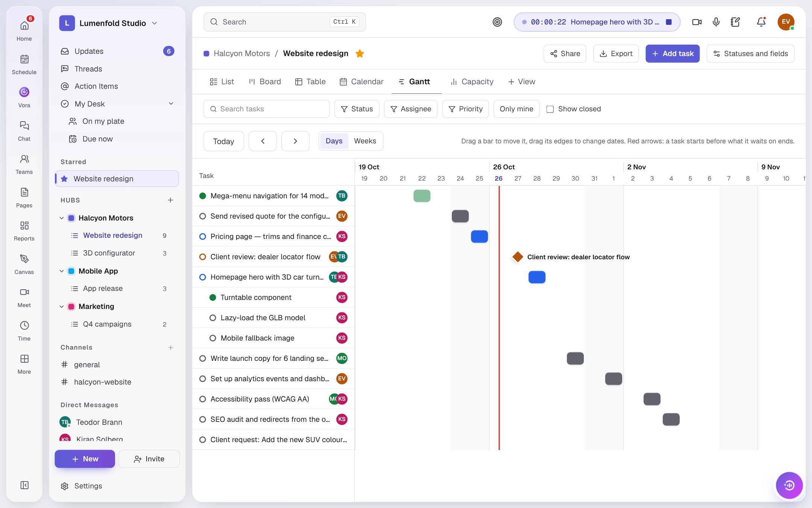Open the Canvas section icon
812x508 pixels.
[x=24, y=264]
